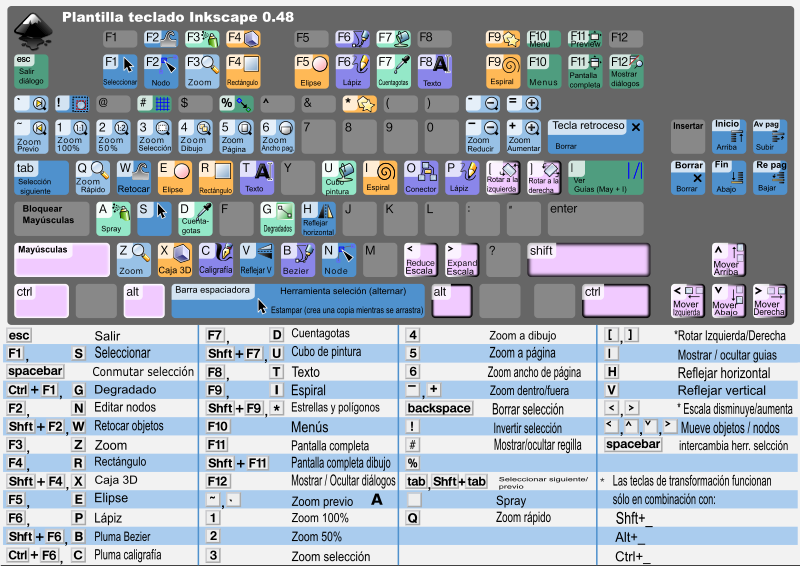Select the F1 Seleccionar arrow key

point(120,70)
